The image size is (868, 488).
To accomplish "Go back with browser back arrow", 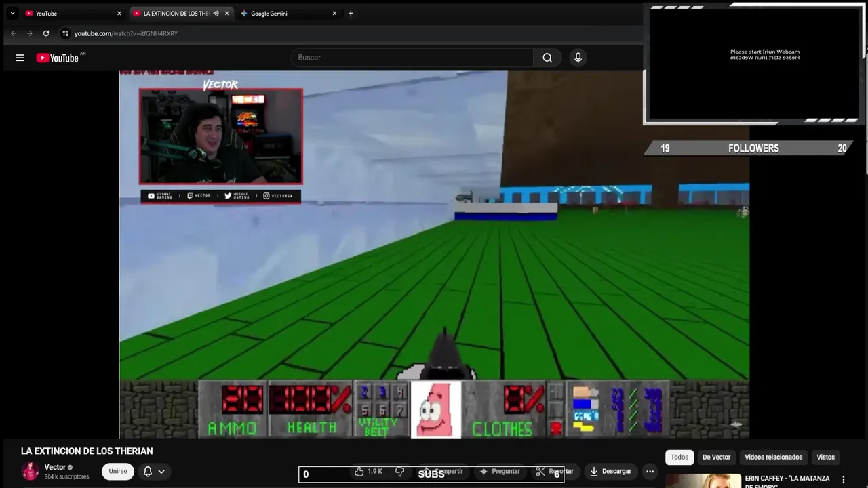I will click(x=13, y=33).
